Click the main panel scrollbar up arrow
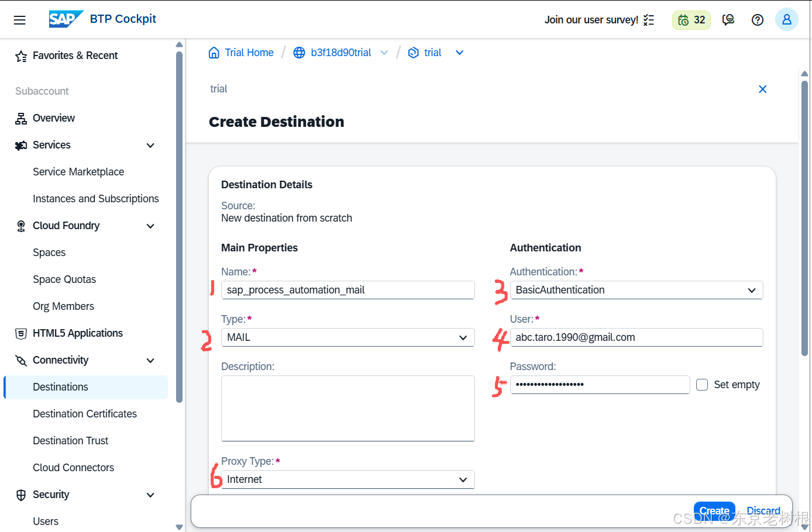The width and height of the screenshot is (812, 532). 804,74
